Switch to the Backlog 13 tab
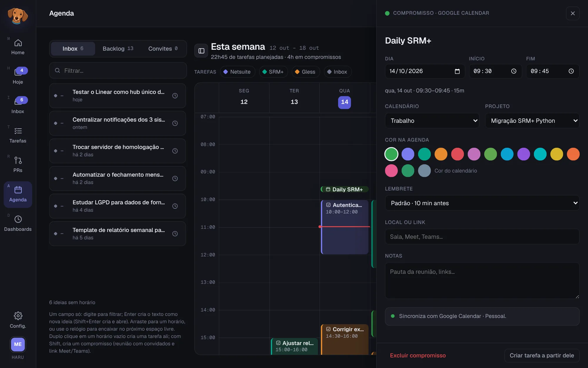The width and height of the screenshot is (588, 368). point(118,49)
